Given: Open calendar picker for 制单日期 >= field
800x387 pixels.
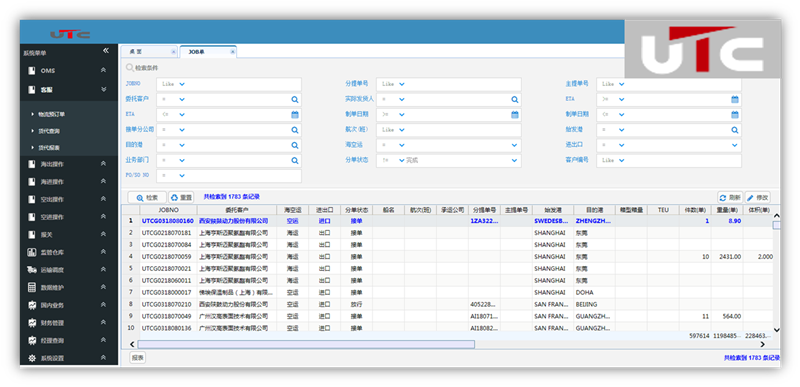Looking at the screenshot, I should coord(515,115).
